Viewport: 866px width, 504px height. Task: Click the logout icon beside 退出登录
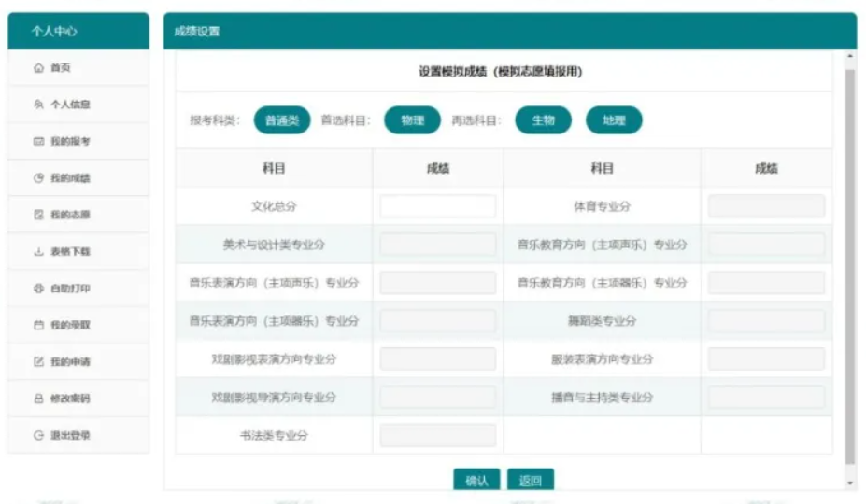pos(38,435)
